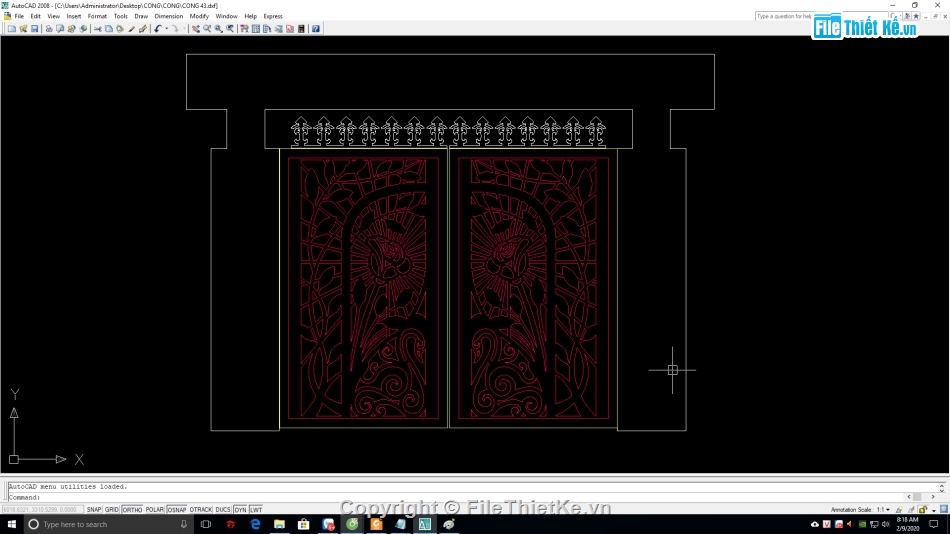Image resolution: width=950 pixels, height=534 pixels.
Task: Toggle ORTHO mode off
Action: click(x=131, y=510)
